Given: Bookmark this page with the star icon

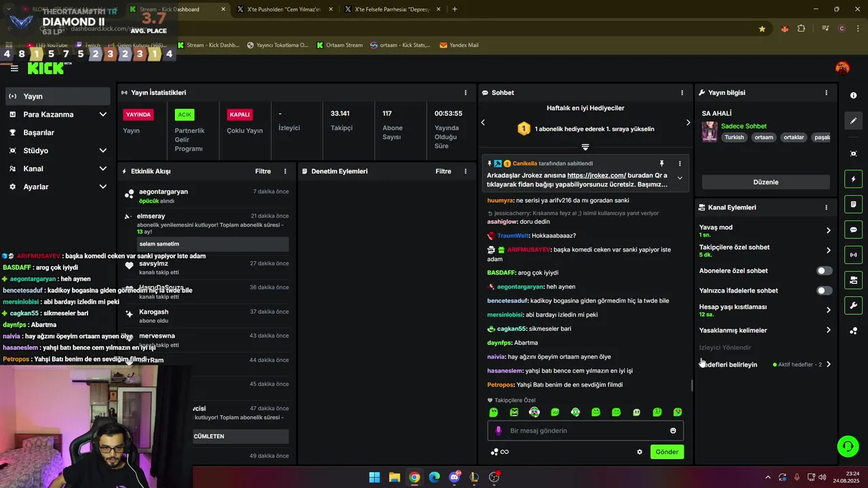Looking at the screenshot, I should tap(762, 29).
